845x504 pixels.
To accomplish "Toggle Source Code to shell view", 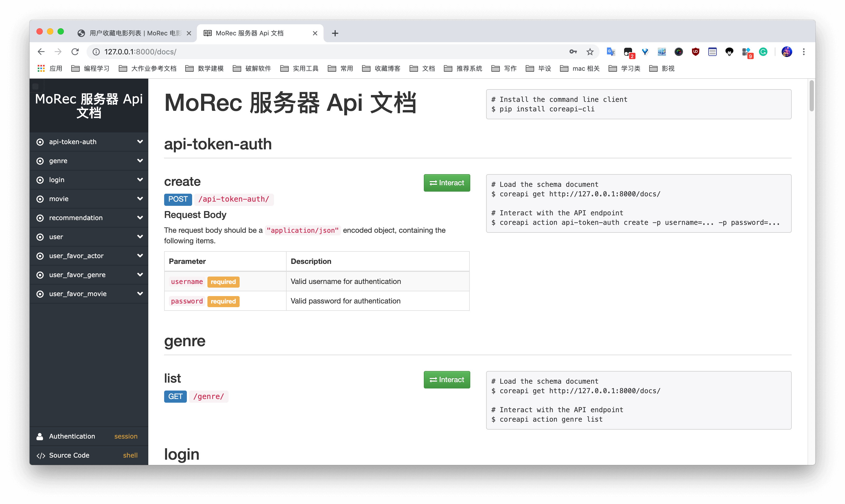I will coord(130,455).
